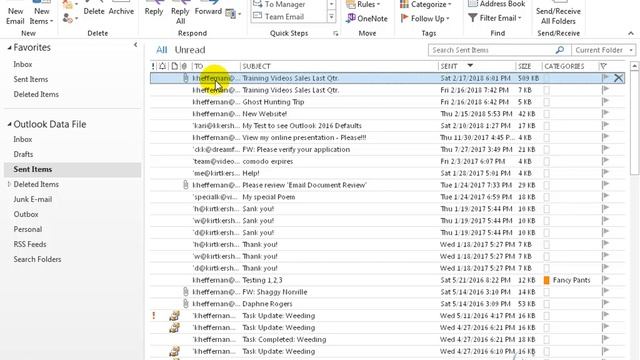
Task: Expand the Quick Steps gallery arrow
Action: [331, 17]
